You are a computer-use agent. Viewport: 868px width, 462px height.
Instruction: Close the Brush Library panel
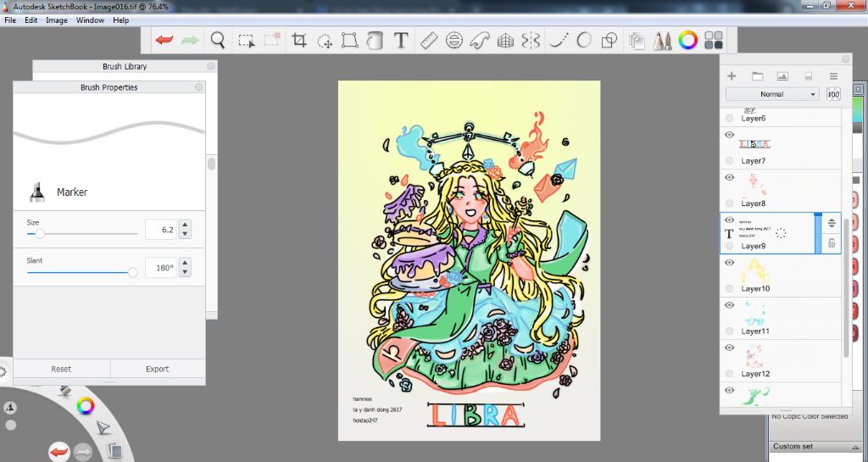coord(211,66)
